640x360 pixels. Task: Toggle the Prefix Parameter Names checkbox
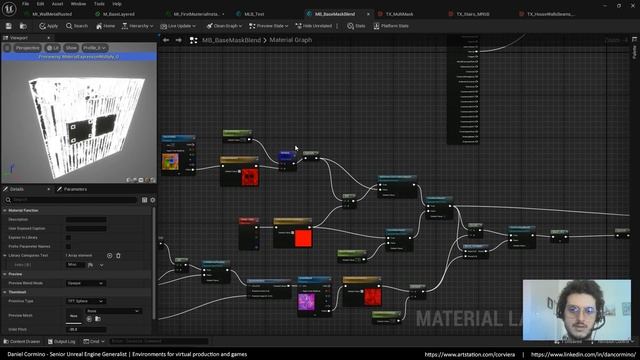68,247
